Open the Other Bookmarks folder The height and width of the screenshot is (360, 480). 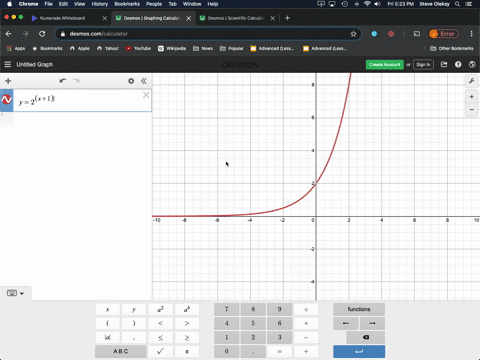[x=452, y=49]
